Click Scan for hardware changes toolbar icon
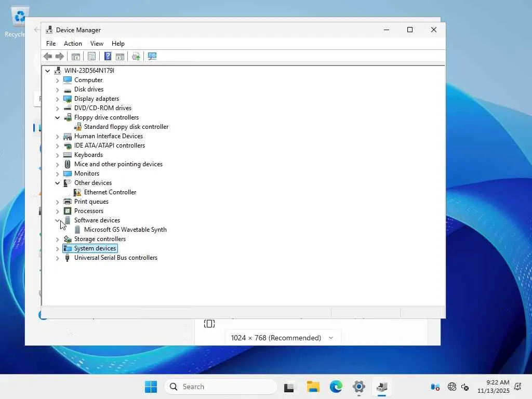This screenshot has height=399, width=532. [152, 56]
